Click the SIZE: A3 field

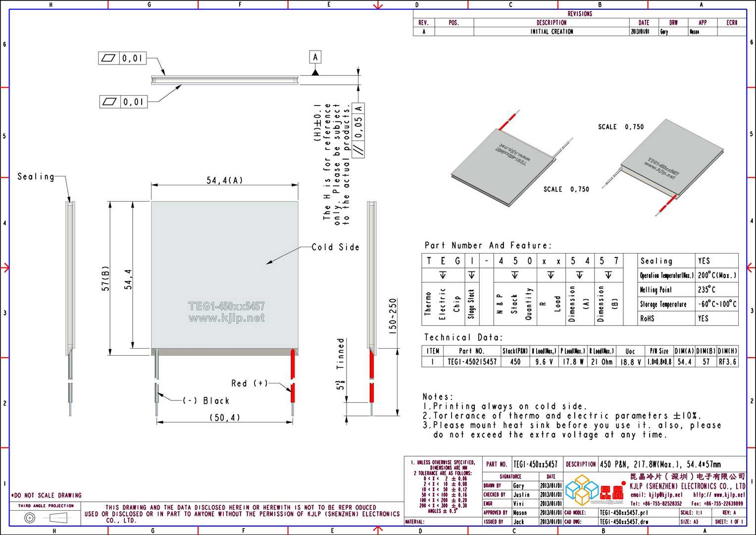[689, 522]
